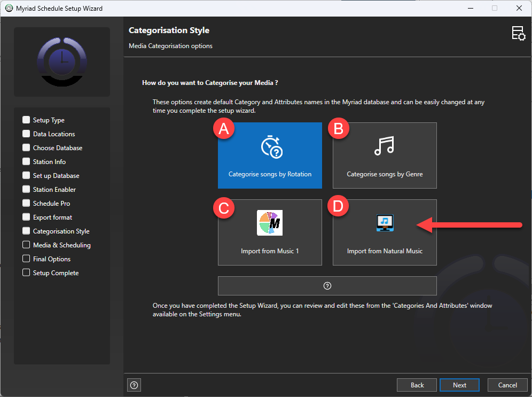Click the Music 1 pie-chart logo
Screen dimensions: 532x397
[x=270, y=223]
